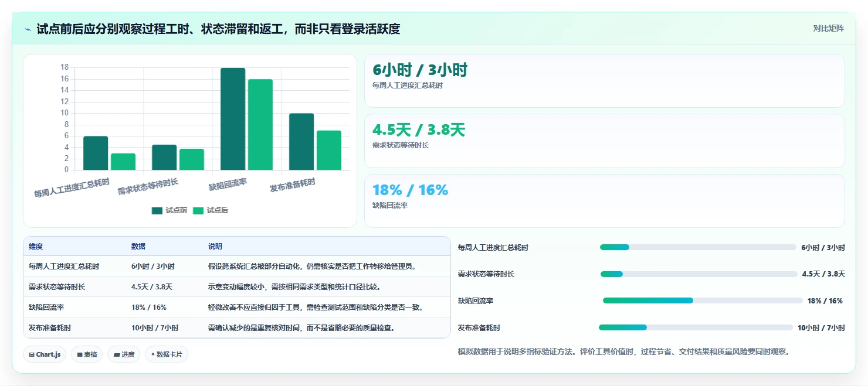Click the 6小时 / 3小时 data card
The height and width of the screenshot is (386, 868).
[x=605, y=81]
